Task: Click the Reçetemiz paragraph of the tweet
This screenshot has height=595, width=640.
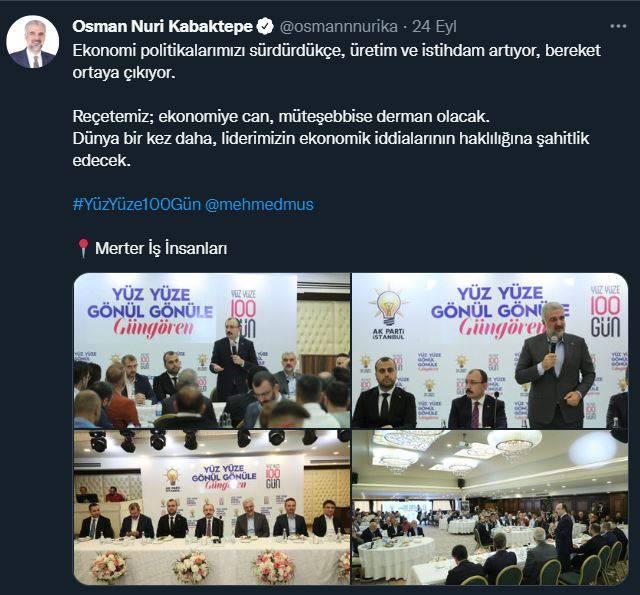Action: 331,138
